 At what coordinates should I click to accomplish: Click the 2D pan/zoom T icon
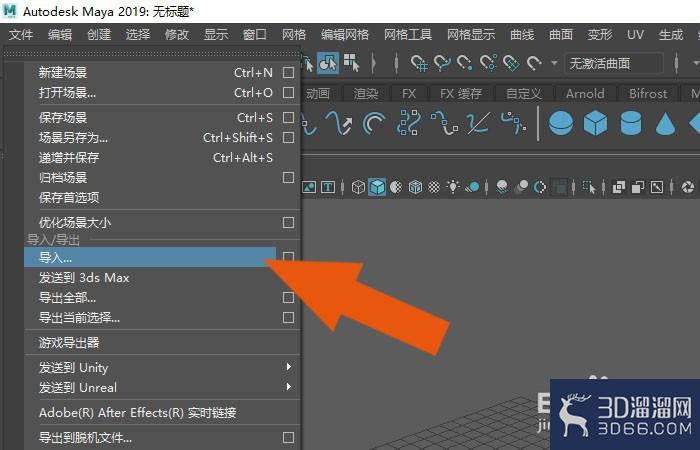(328, 187)
